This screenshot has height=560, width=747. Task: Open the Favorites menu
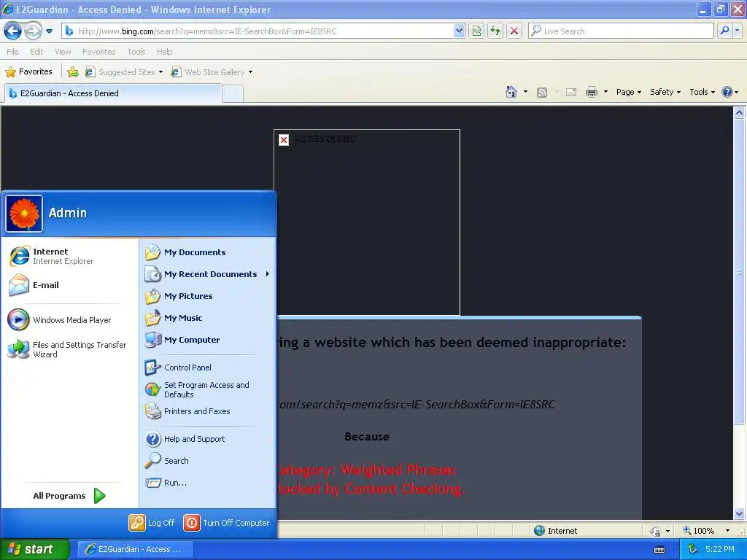tap(99, 52)
